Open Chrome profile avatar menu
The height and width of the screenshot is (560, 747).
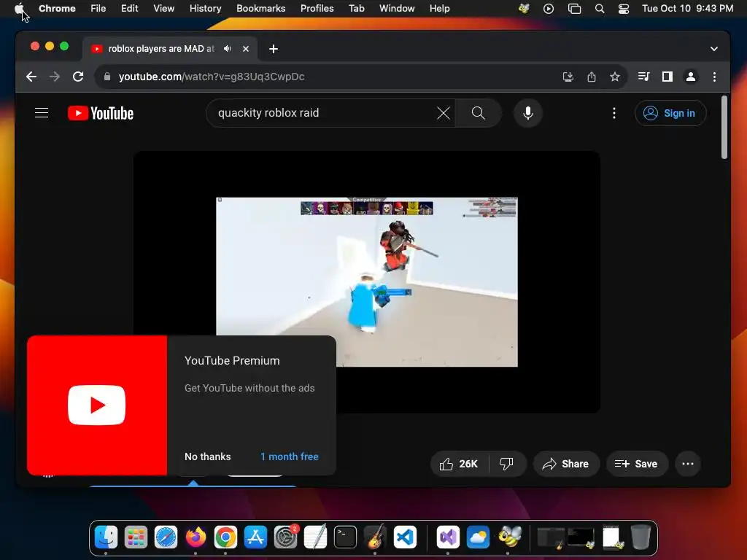point(691,77)
